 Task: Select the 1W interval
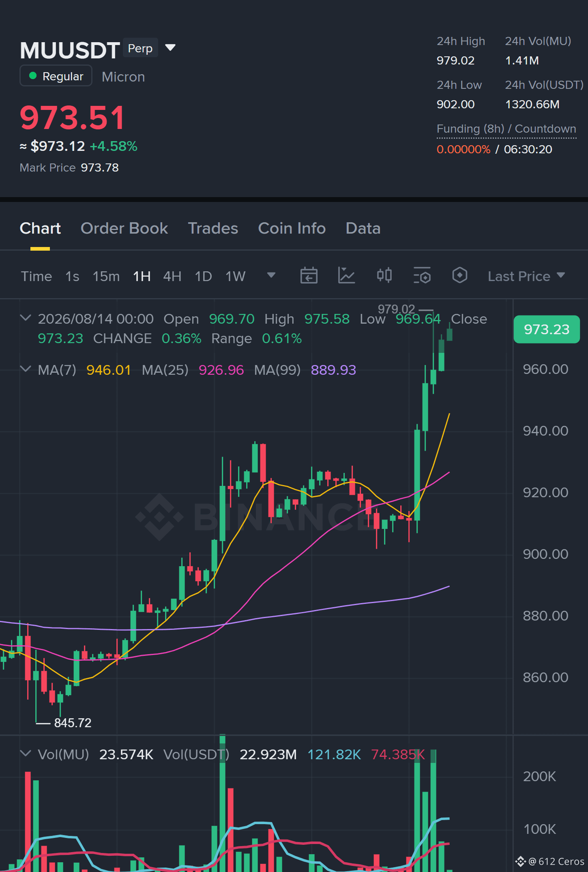click(x=236, y=276)
